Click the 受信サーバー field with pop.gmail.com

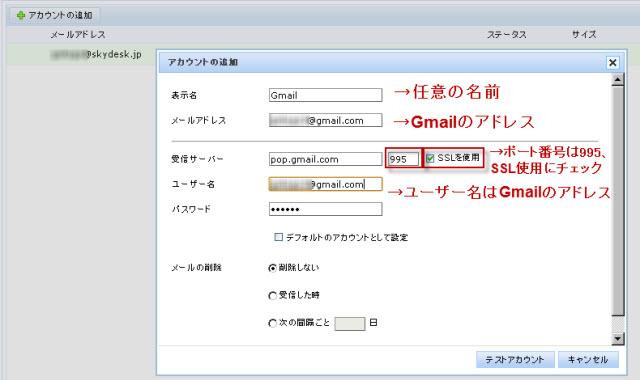click(x=325, y=159)
